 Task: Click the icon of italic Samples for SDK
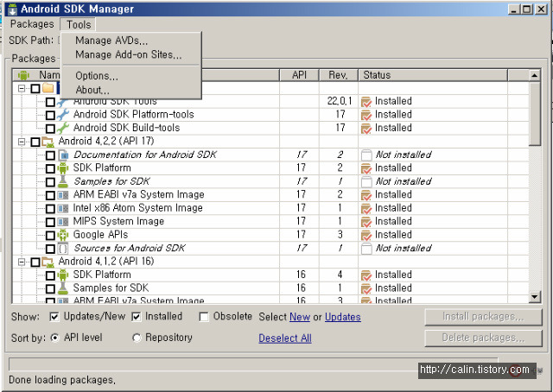point(63,181)
